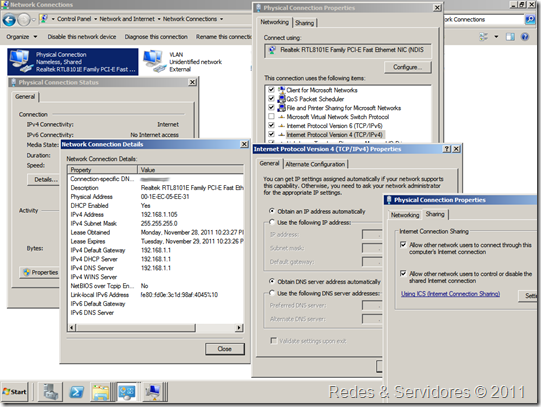
Task: Uncheck QoS Packet Scheduler
Action: coord(271,99)
